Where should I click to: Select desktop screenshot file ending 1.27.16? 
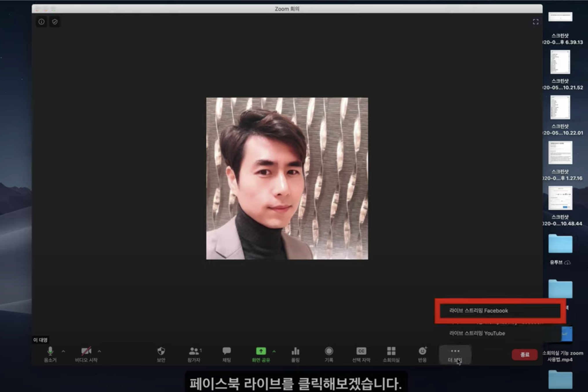(x=560, y=161)
